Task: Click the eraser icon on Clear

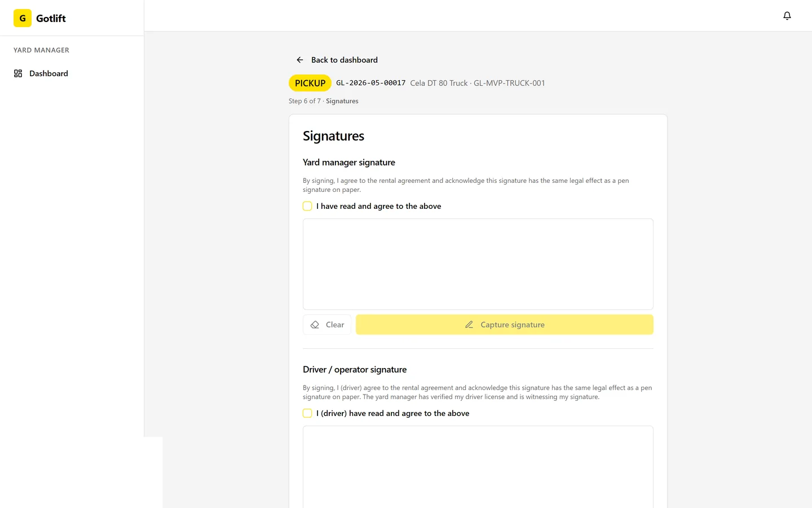Action: coord(315,325)
